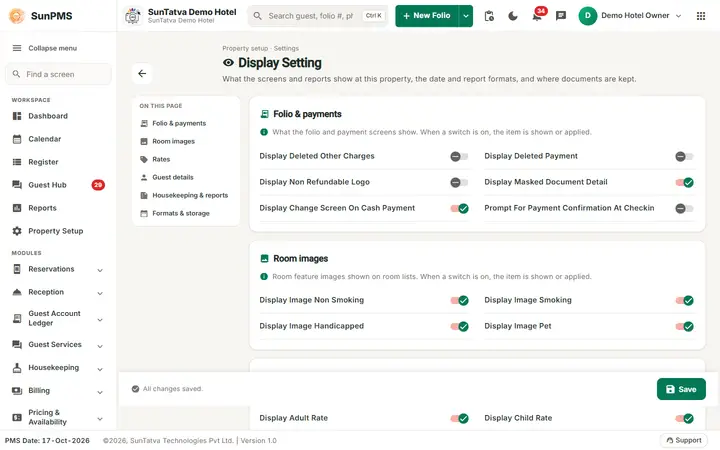Click the Guest Account Ledger icon
Viewport: 720px width, 450px height.
pos(17,318)
